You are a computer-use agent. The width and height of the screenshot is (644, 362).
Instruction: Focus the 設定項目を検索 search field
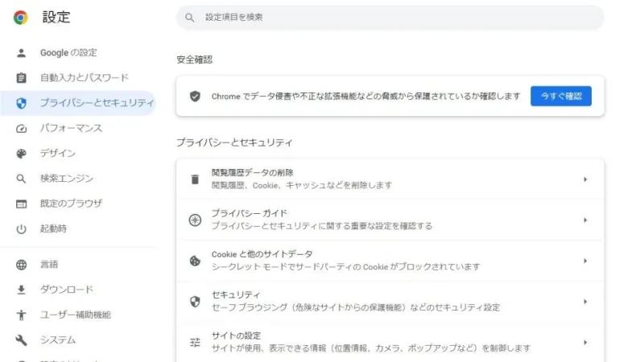[x=394, y=17]
